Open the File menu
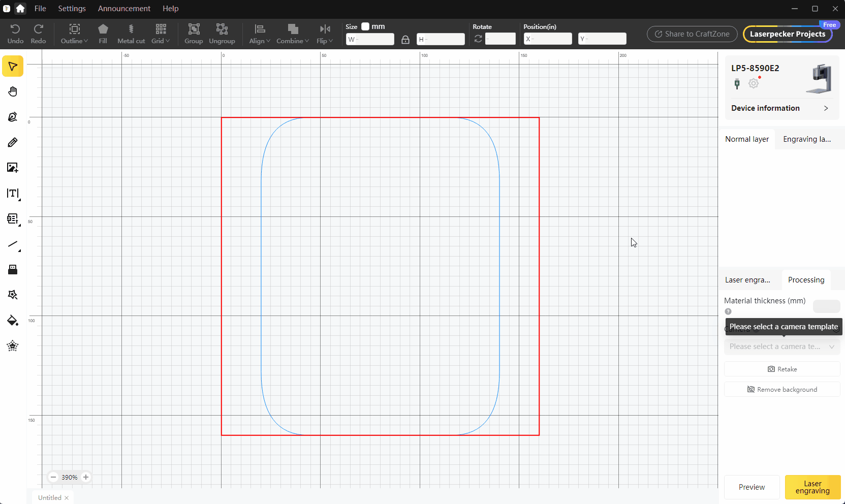 (40, 9)
